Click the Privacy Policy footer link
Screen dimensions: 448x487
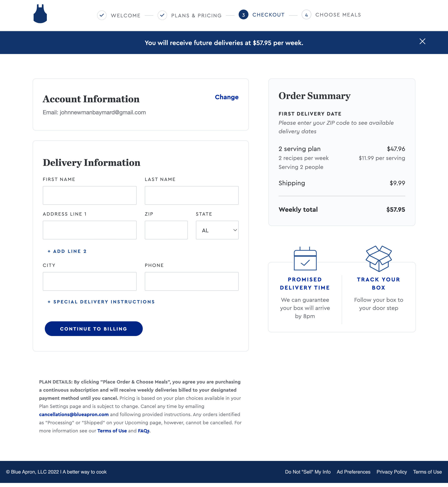point(391,472)
